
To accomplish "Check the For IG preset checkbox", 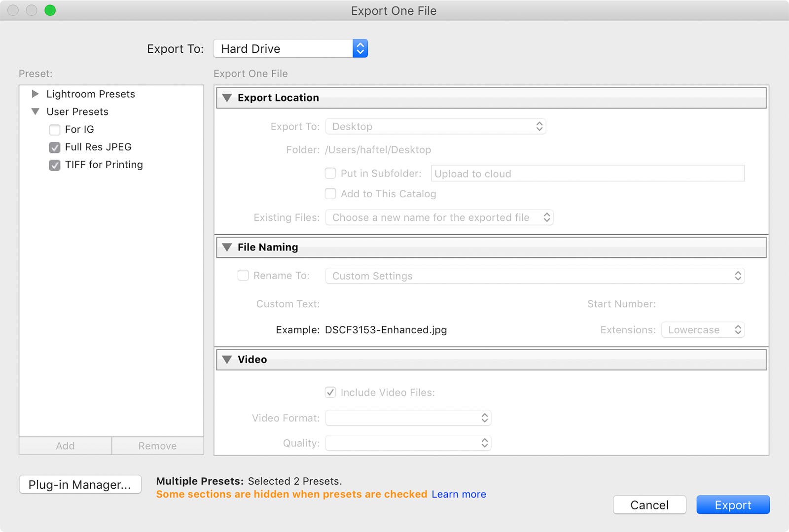I will point(55,130).
